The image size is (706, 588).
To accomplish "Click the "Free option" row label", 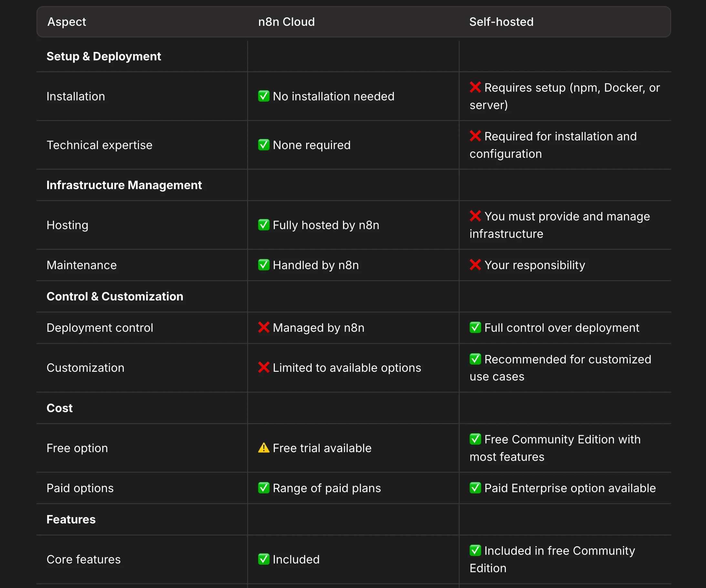I will click(77, 448).
